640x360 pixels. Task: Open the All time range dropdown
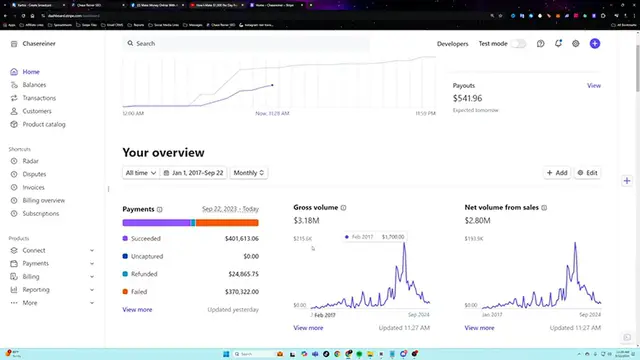click(141, 173)
